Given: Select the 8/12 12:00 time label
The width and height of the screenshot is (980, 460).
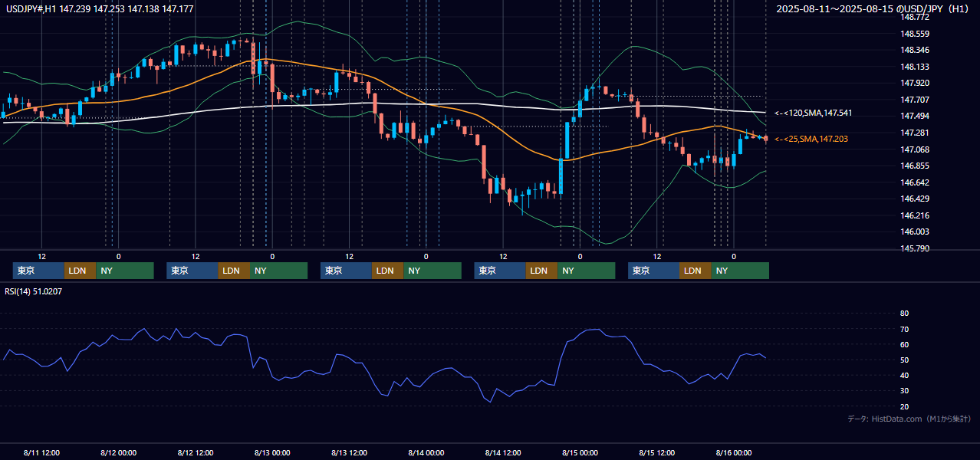Looking at the screenshot, I should [x=195, y=452].
